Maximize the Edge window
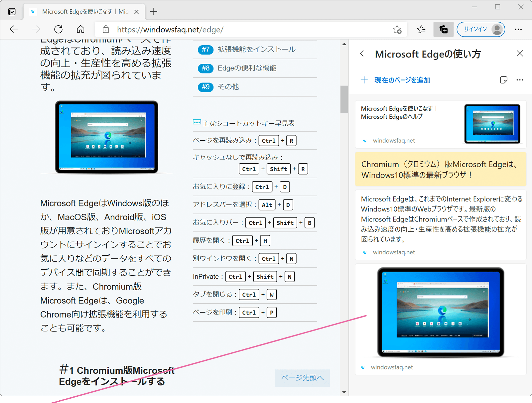532x403 pixels. 497,7
